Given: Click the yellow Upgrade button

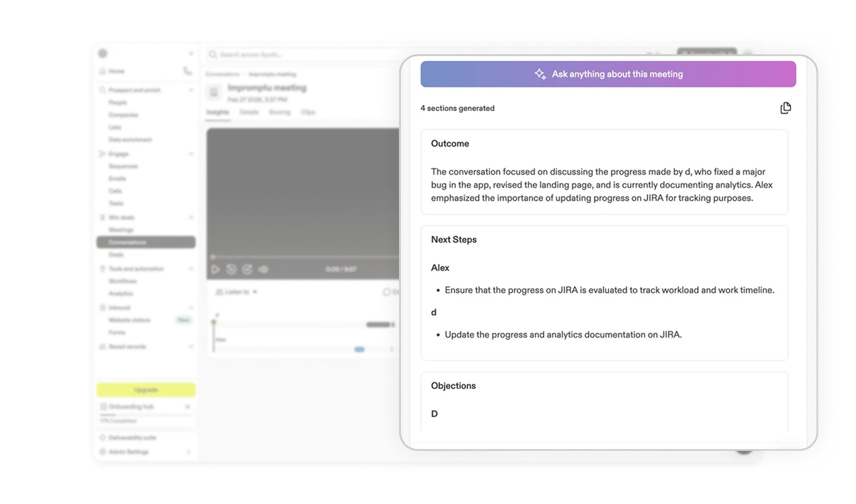Looking at the screenshot, I should 146,390.
